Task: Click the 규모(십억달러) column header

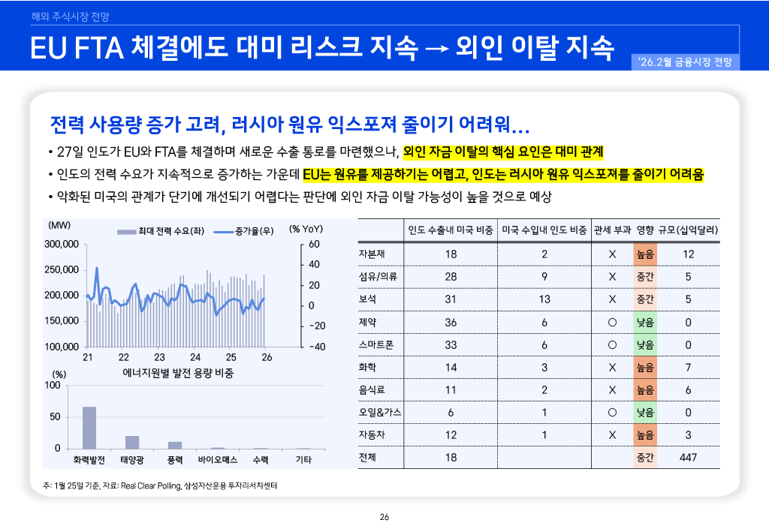Action: pos(689,230)
